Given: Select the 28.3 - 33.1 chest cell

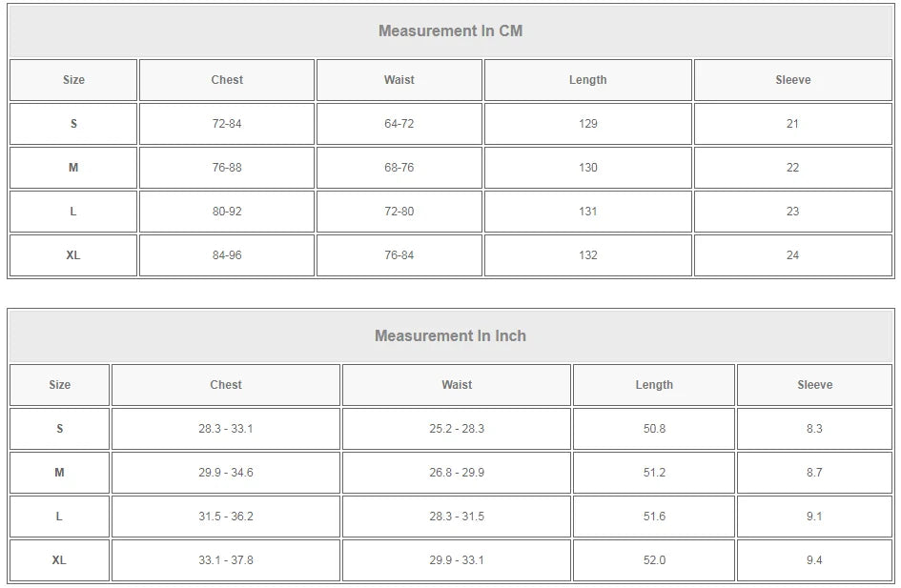Looking at the screenshot, I should 226,428.
